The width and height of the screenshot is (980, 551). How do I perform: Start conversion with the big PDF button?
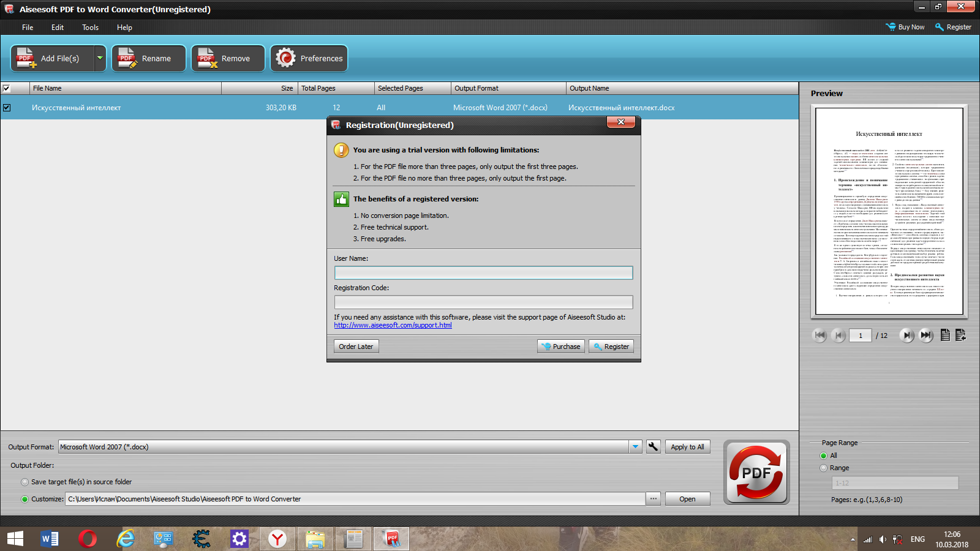coord(756,473)
